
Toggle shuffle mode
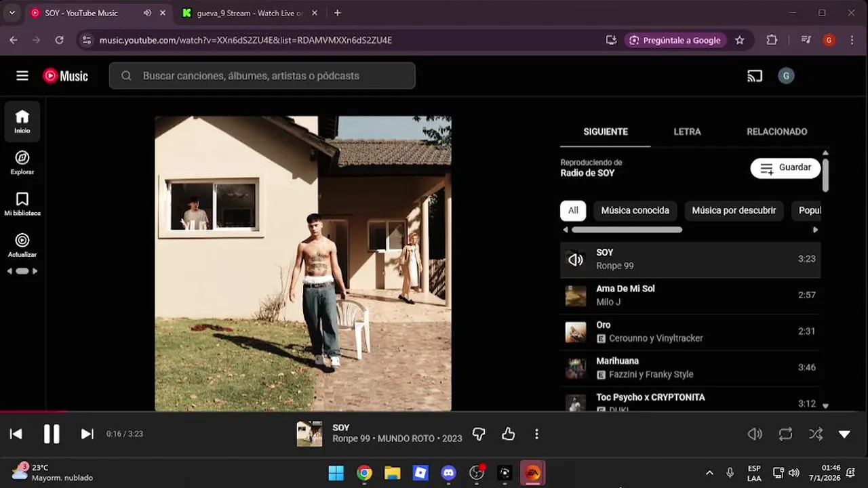click(x=816, y=434)
